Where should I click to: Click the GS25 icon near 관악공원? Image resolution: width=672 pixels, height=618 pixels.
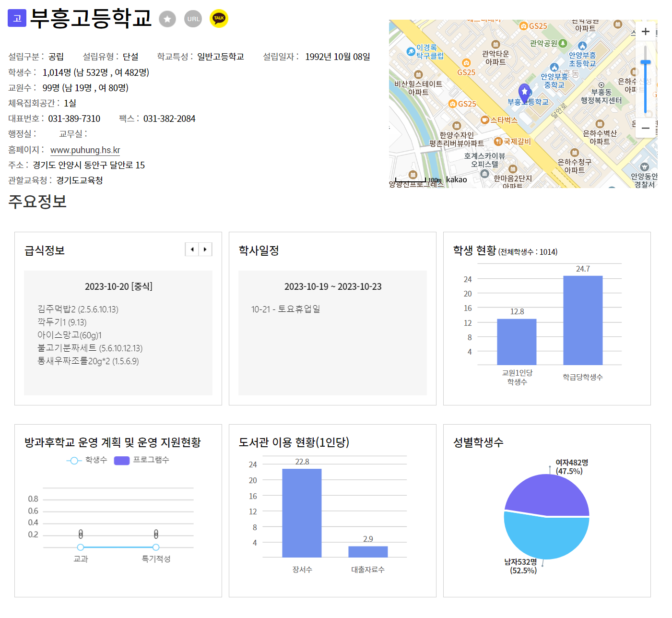524,26
